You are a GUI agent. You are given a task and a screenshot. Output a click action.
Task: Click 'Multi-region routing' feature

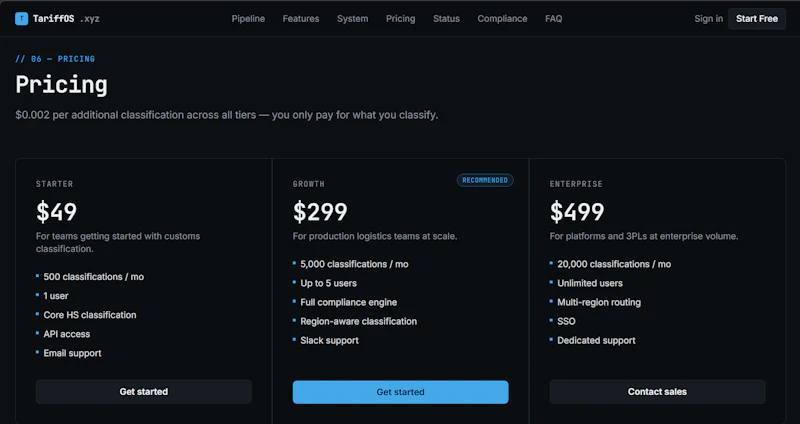[x=599, y=302]
